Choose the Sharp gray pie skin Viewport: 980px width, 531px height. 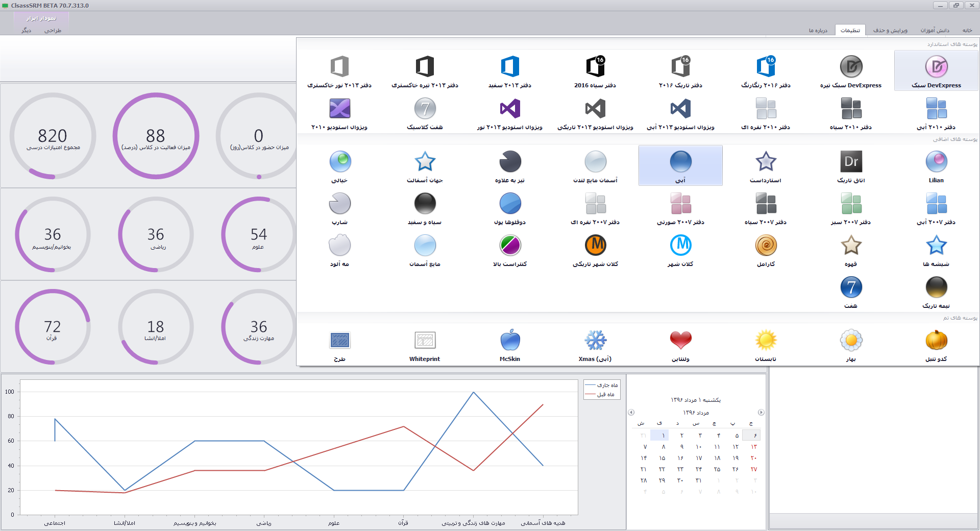(x=339, y=208)
